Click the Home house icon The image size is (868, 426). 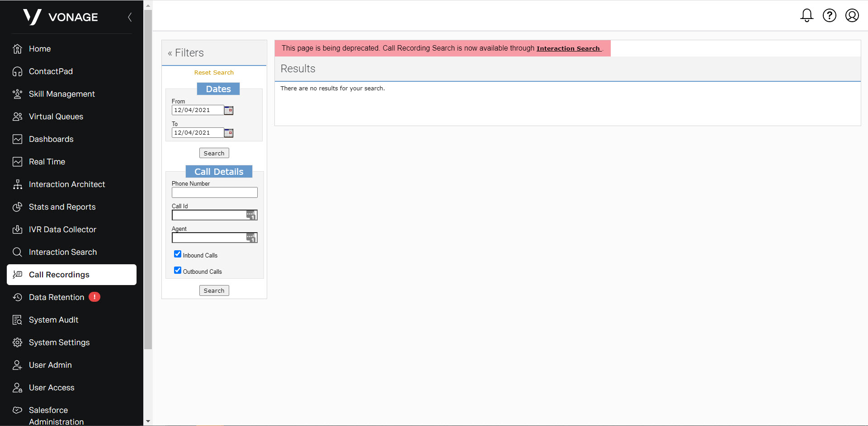pos(17,49)
